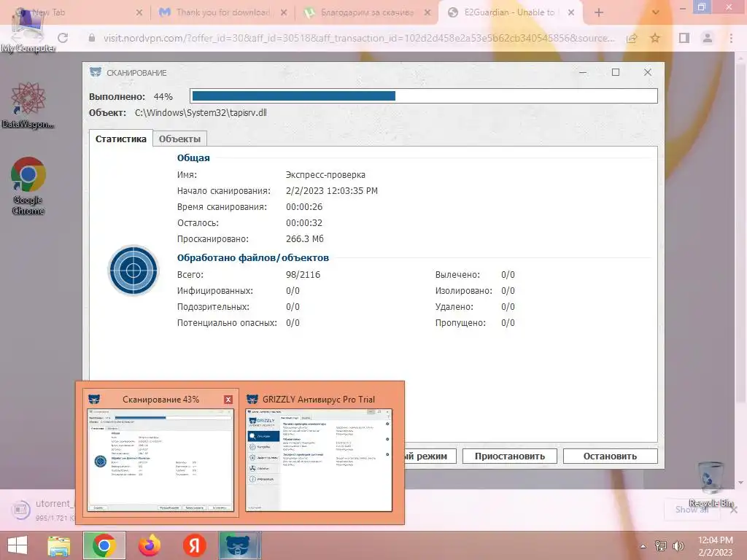Click Show all downloads button
747x560 pixels.
click(692, 510)
